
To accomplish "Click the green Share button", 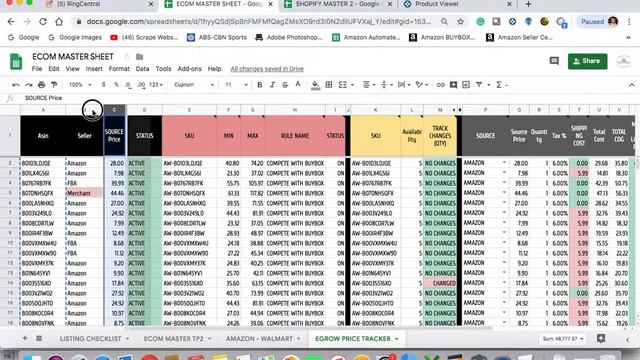I will click(x=587, y=61).
